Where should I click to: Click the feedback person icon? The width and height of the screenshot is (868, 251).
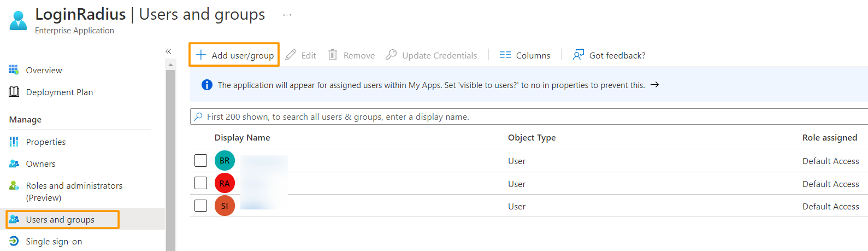click(x=578, y=55)
